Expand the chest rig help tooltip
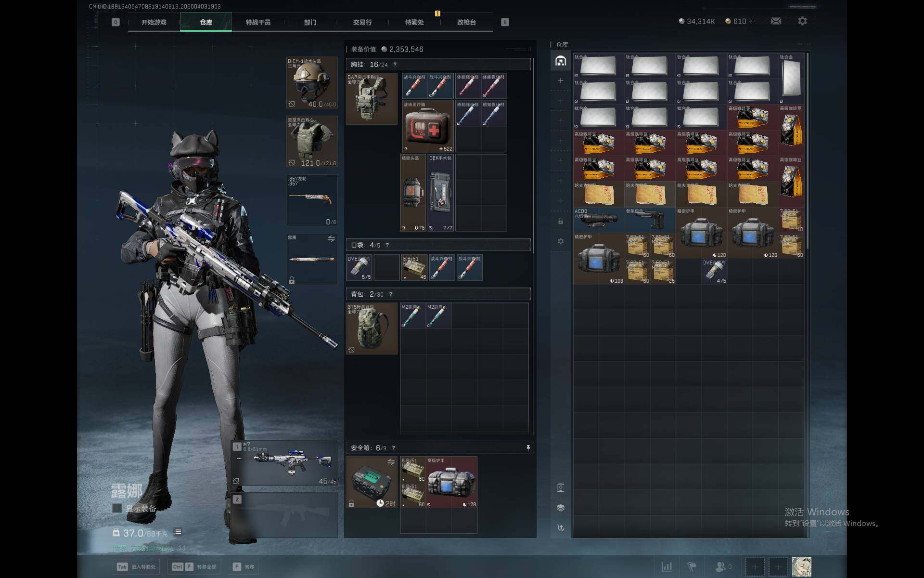This screenshot has width=924, height=578. pos(395,65)
